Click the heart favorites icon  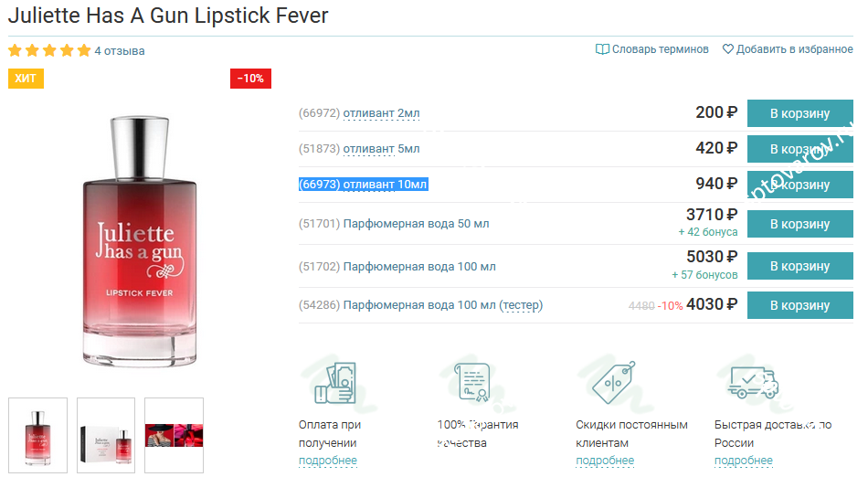pos(728,49)
